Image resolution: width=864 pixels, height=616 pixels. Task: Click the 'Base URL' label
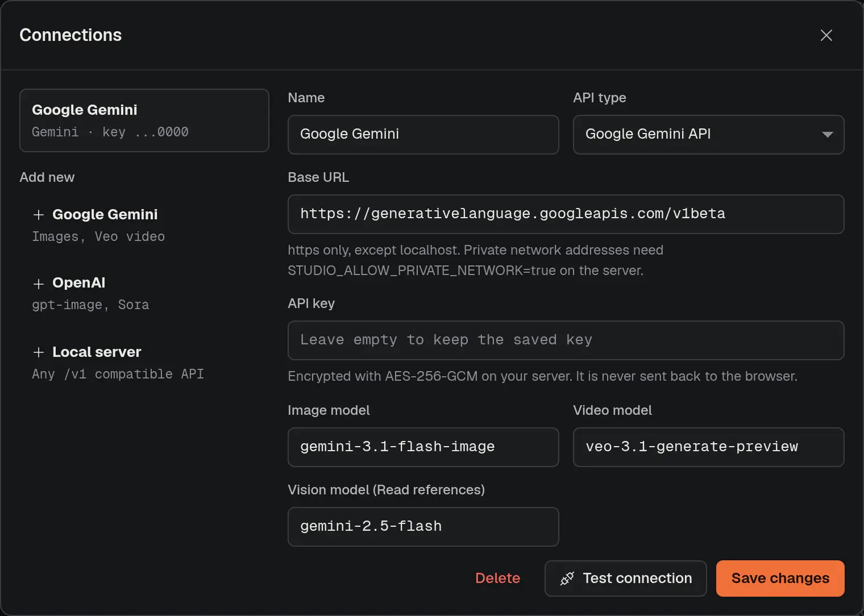click(x=318, y=177)
